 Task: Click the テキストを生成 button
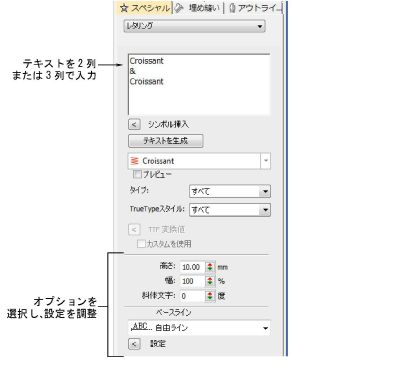click(x=166, y=141)
